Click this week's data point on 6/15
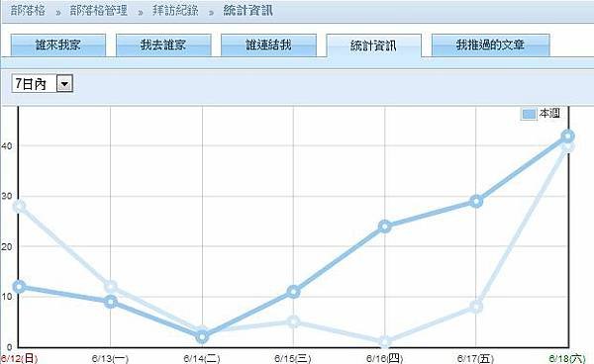 [x=293, y=292]
